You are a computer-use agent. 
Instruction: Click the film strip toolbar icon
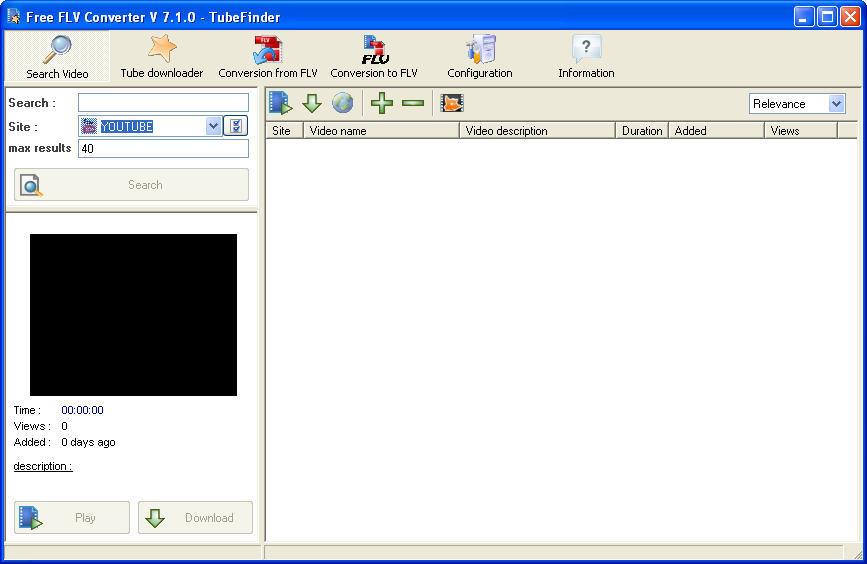tap(452, 103)
